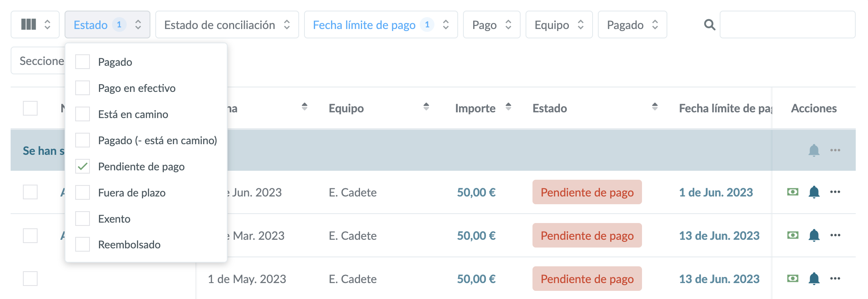Click the reminder bell in the last row
This screenshot has height=299, width=868.
click(x=814, y=279)
